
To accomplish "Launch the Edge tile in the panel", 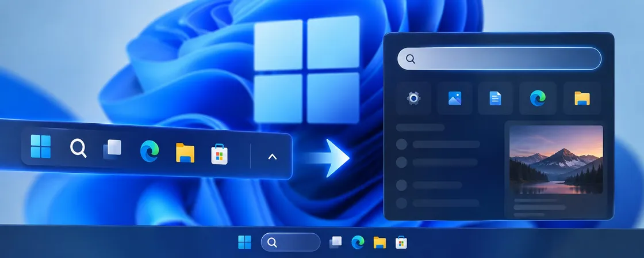I will 538,98.
